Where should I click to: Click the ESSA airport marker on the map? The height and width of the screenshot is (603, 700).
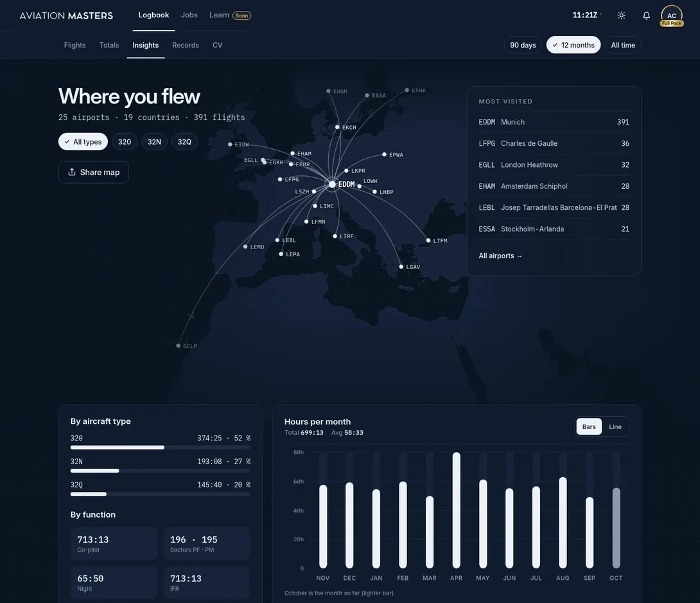click(367, 95)
